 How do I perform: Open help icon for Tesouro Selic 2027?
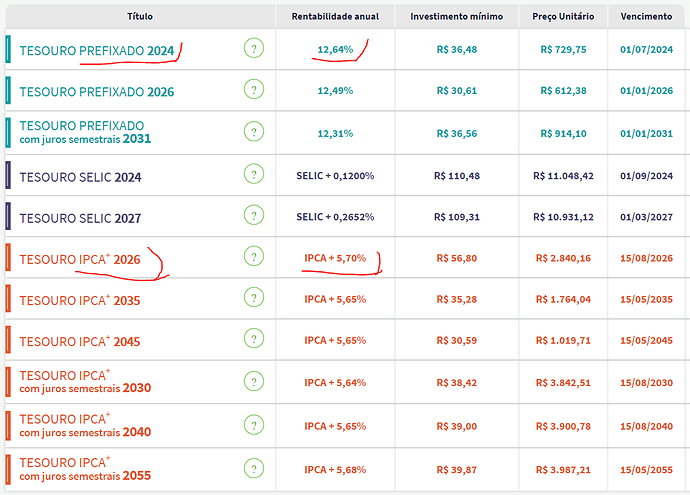click(254, 215)
